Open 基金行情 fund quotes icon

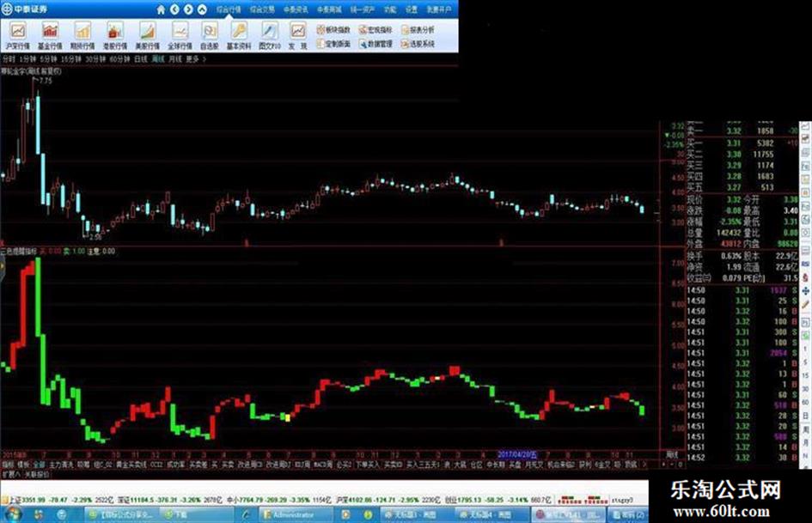(x=50, y=36)
